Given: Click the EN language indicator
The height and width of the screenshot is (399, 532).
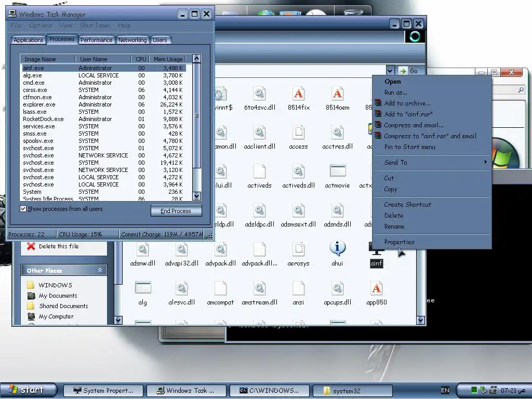Looking at the screenshot, I should (x=445, y=390).
